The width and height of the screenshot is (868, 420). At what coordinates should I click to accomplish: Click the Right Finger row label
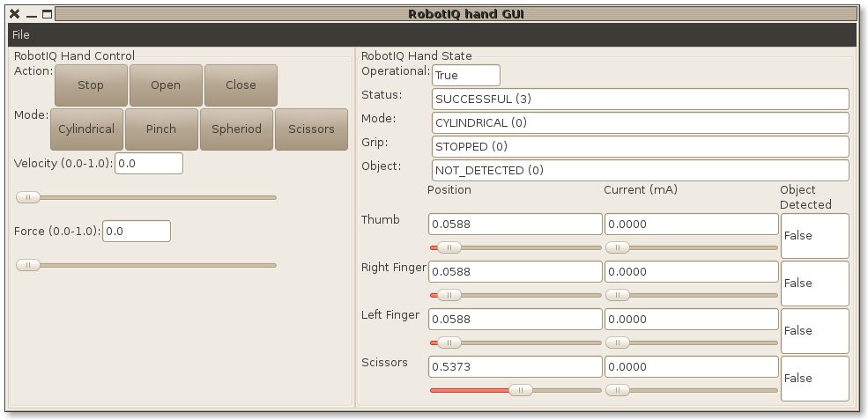(394, 268)
